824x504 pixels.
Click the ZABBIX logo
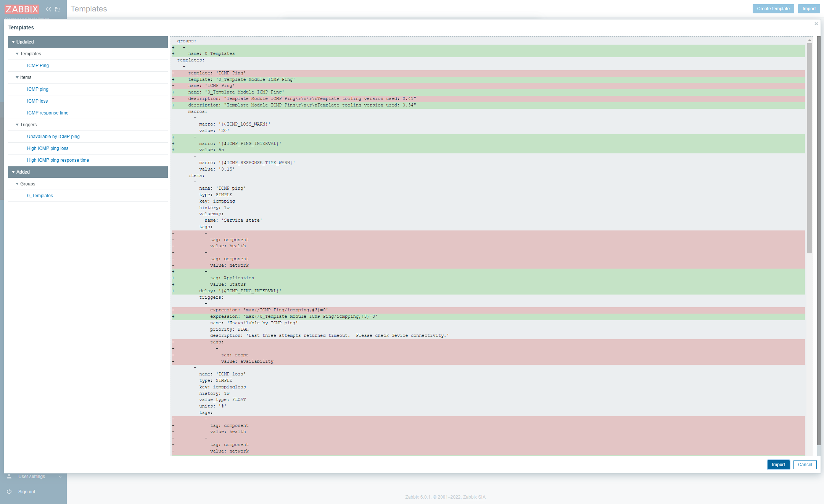click(22, 9)
